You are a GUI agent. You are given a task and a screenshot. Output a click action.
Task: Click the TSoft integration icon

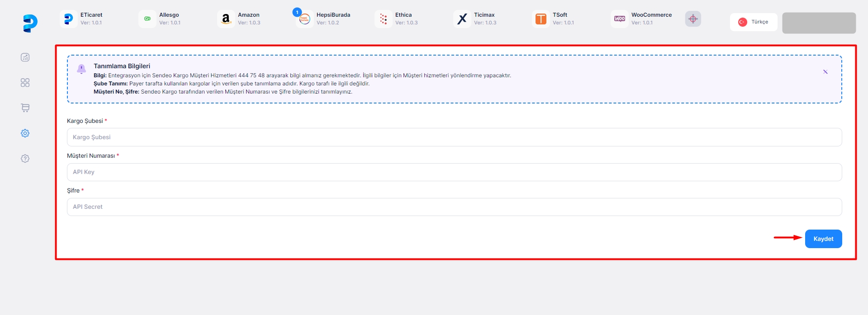[x=541, y=19]
